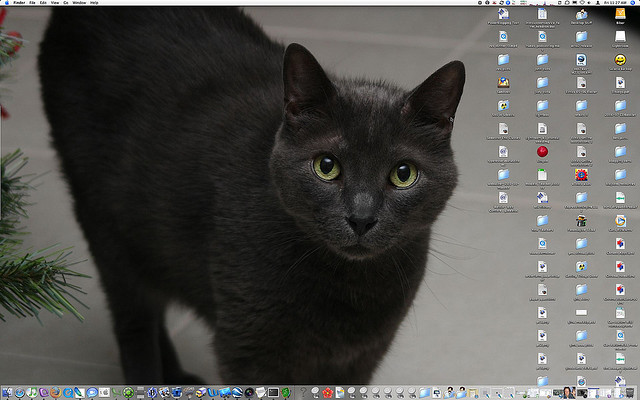Open the Help menu
Viewport: 640px width, 400px height.
tap(94, 3)
